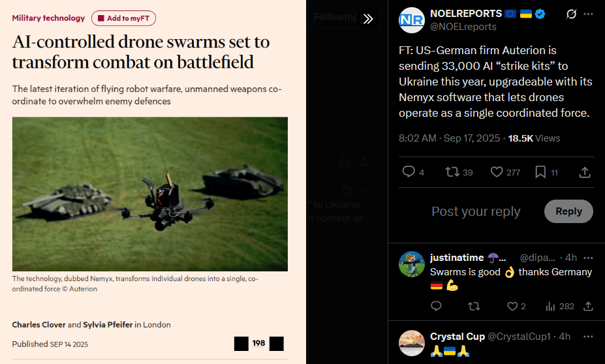Image resolution: width=605 pixels, height=364 pixels.
Task: Focus the Post your reply field
Action: [476, 211]
